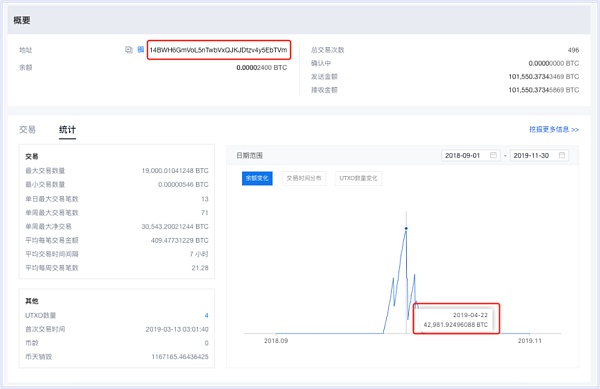Select the 统计 tab

(x=67, y=130)
